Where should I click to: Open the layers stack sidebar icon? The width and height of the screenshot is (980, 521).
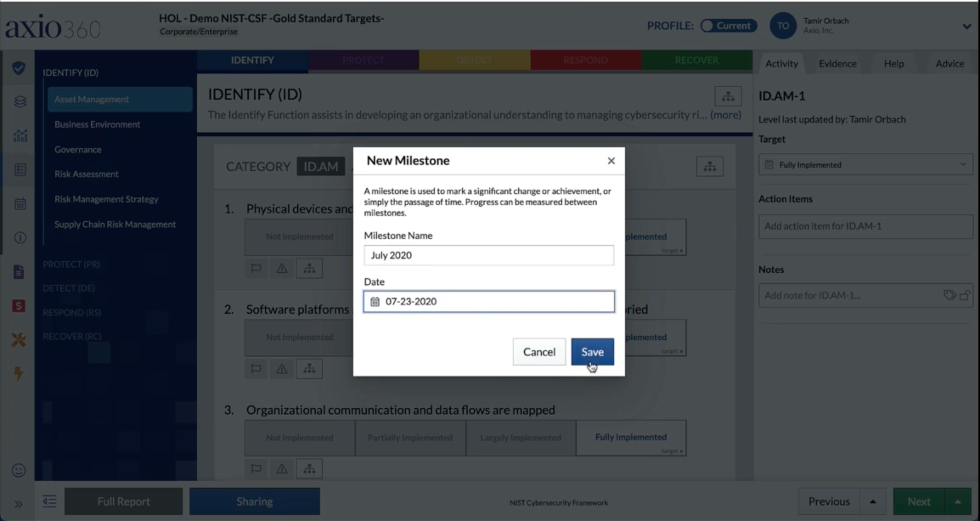pos(20,101)
